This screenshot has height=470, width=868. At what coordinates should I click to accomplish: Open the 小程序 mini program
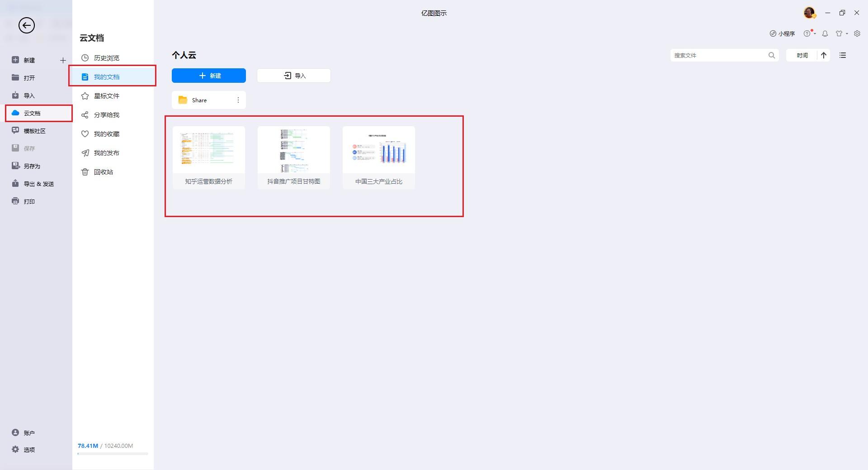[782, 33]
